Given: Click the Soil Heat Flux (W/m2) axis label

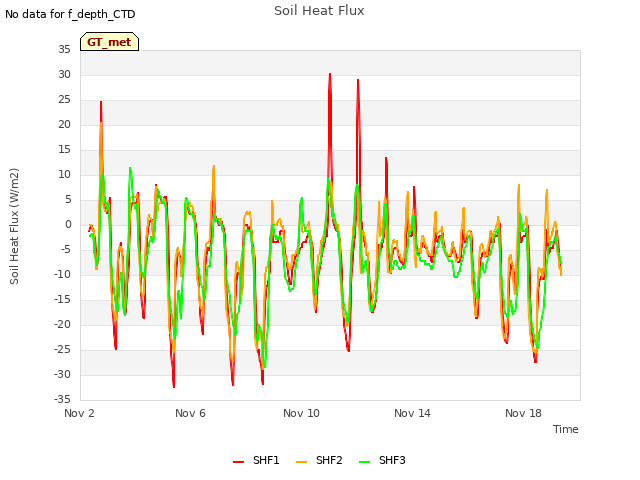Looking at the screenshot, I should (14, 226).
